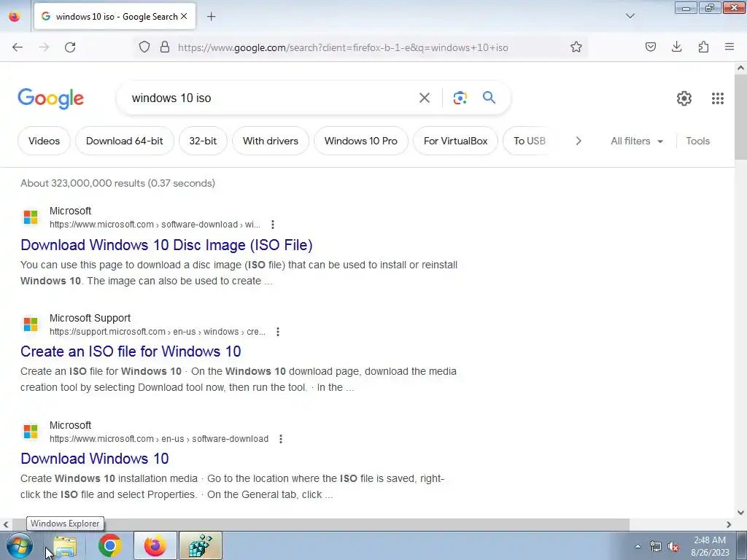Open Create an ISO file for Windows 10
Screen dimensions: 747x560
pos(131,351)
